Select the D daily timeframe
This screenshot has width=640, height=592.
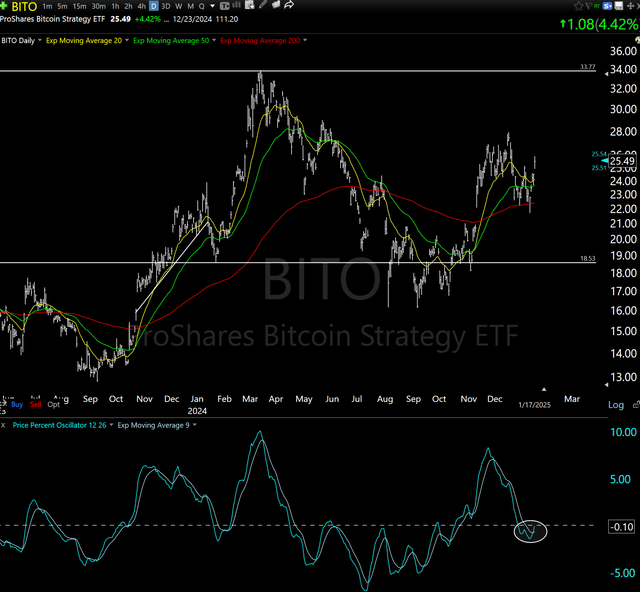(x=154, y=6)
